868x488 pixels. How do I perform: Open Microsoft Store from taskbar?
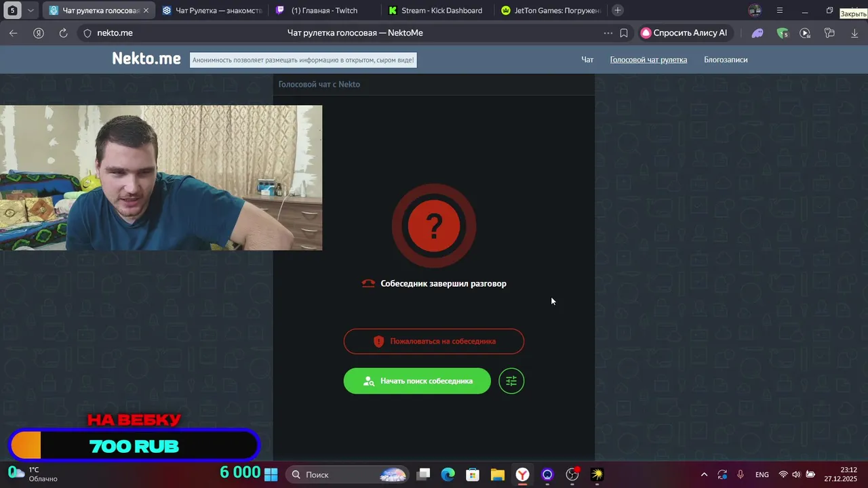coord(473,474)
